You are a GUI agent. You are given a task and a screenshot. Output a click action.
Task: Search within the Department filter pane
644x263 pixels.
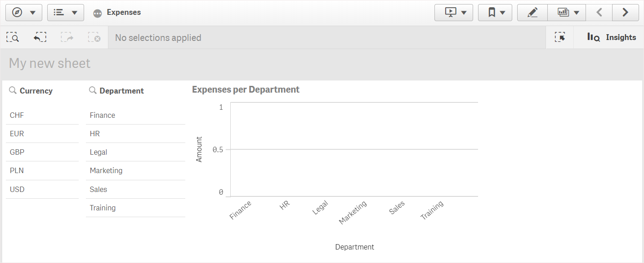click(91, 90)
